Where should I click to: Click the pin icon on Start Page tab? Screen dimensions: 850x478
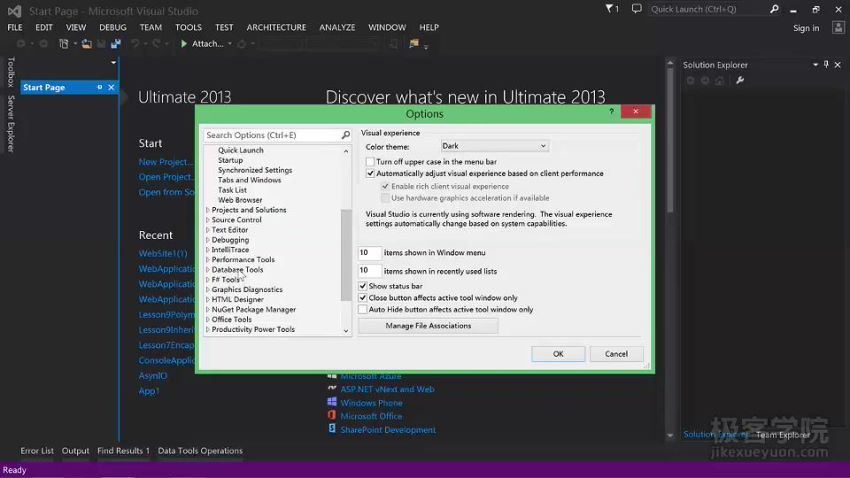[100, 87]
